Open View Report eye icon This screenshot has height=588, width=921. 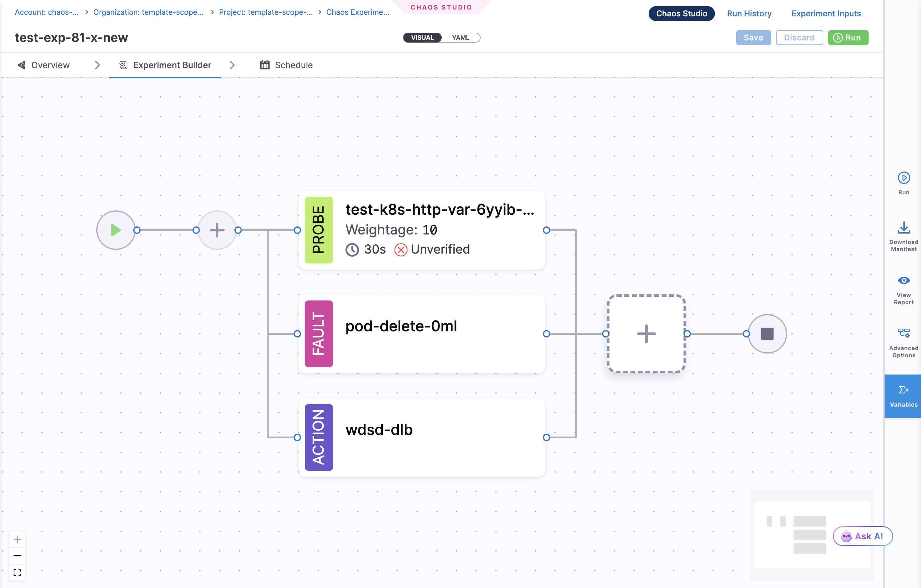[903, 280]
